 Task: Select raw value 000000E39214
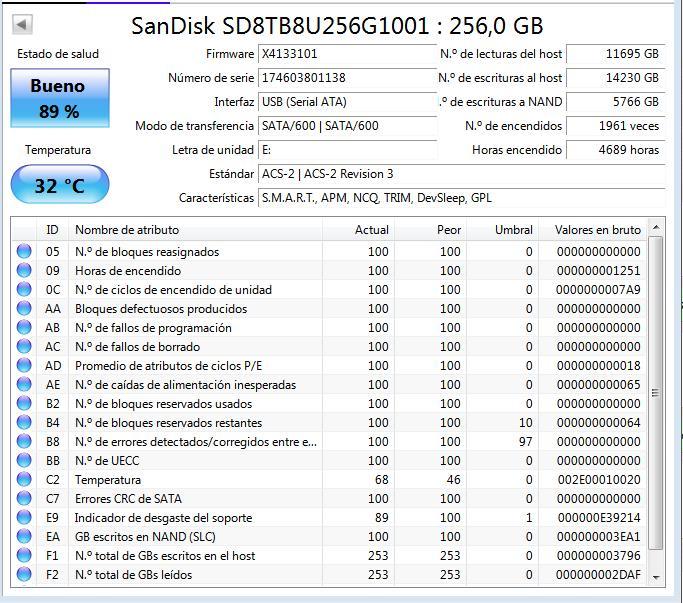point(598,518)
